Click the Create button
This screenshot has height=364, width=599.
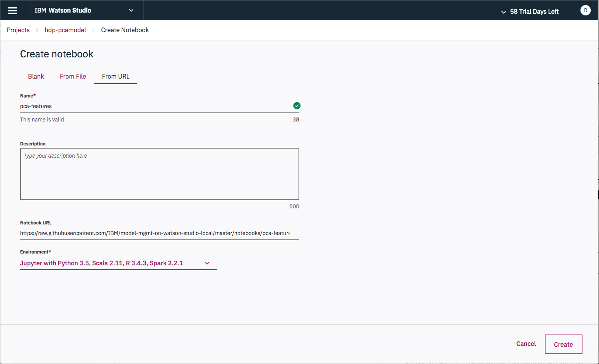click(563, 344)
